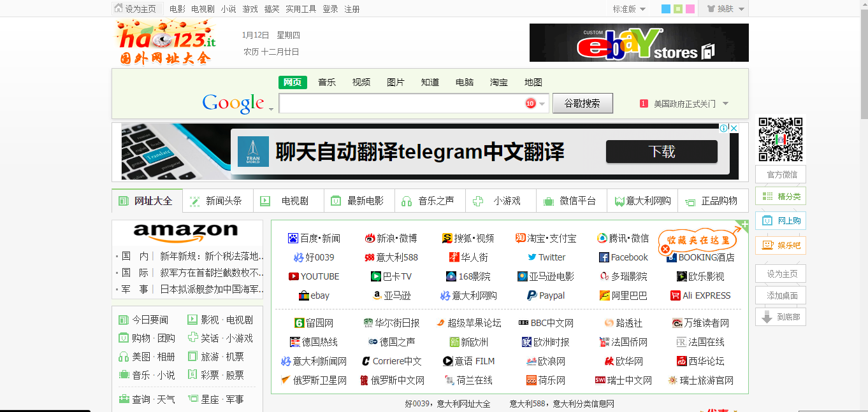This screenshot has width=868, height=412.
Task: Open the 俄罗斯卫星网 link
Action: [x=319, y=380]
